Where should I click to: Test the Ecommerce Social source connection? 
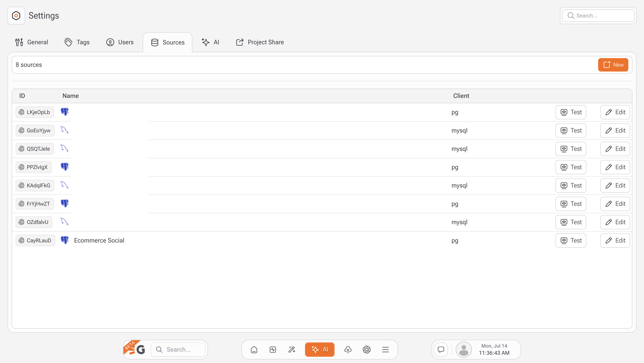tap(571, 240)
